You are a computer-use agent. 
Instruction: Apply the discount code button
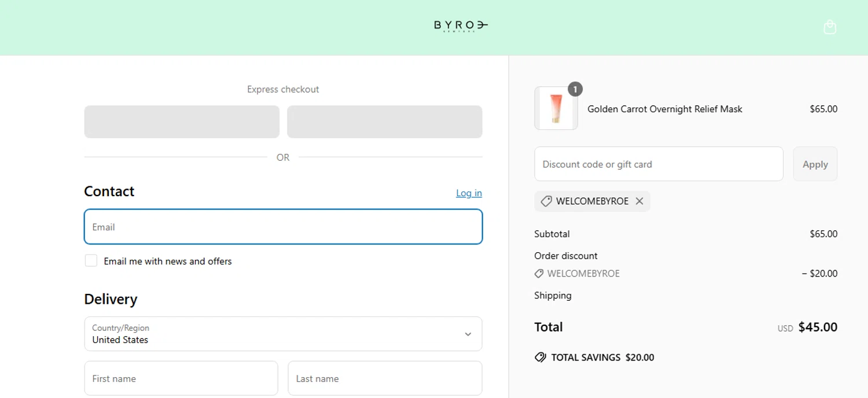point(815,164)
